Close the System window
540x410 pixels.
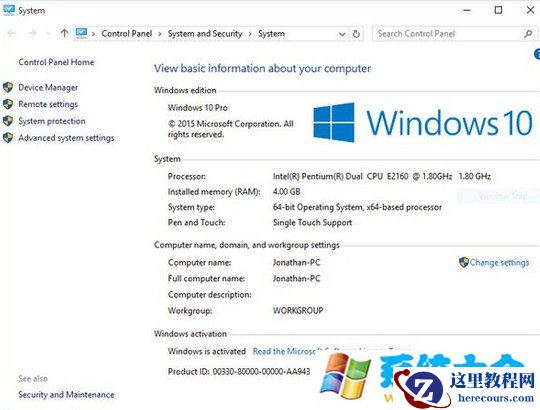tap(530, 10)
